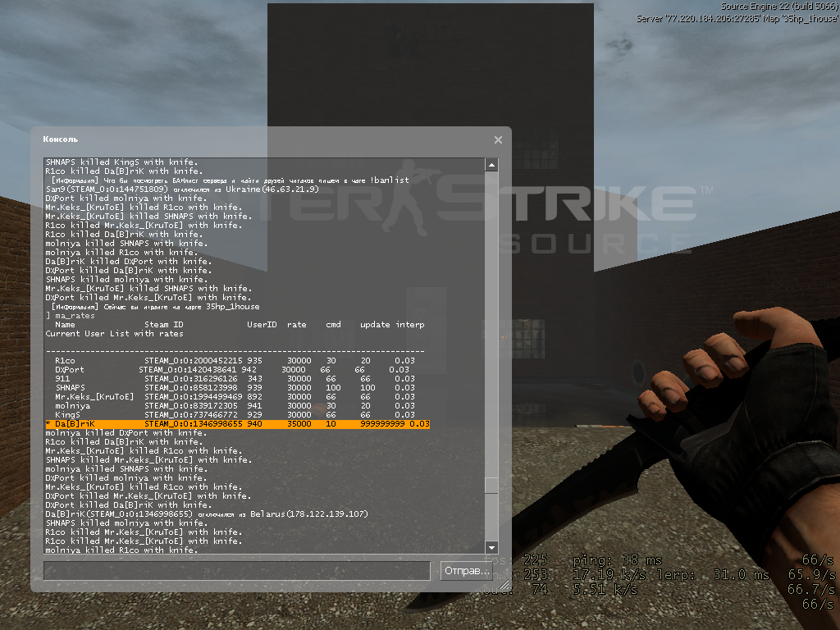840x630 pixels.
Task: Click Steam ID STEAM_0:0:2000452215
Action: 194,361
